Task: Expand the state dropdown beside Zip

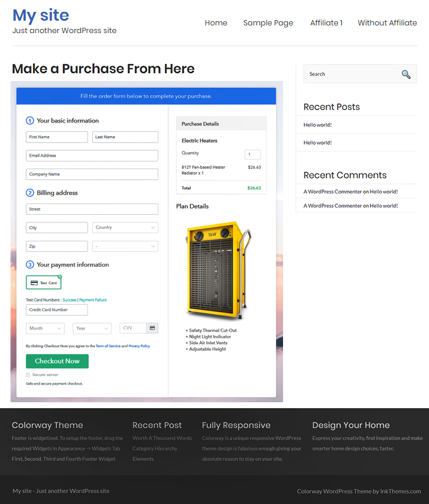Action: pyautogui.click(x=125, y=246)
